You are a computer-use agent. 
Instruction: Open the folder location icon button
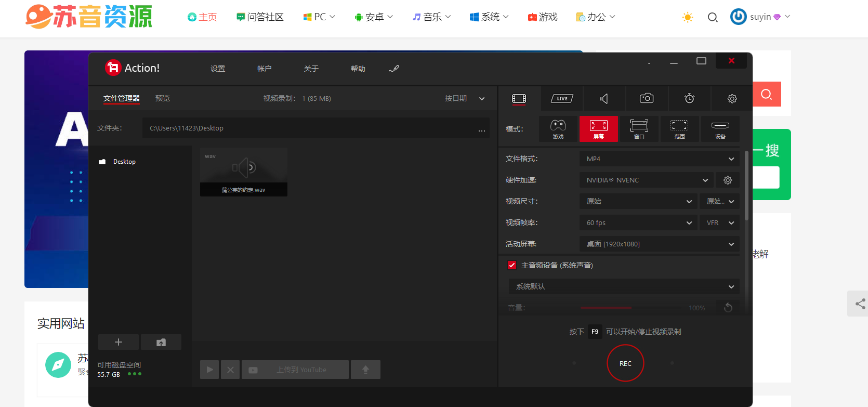(x=161, y=342)
